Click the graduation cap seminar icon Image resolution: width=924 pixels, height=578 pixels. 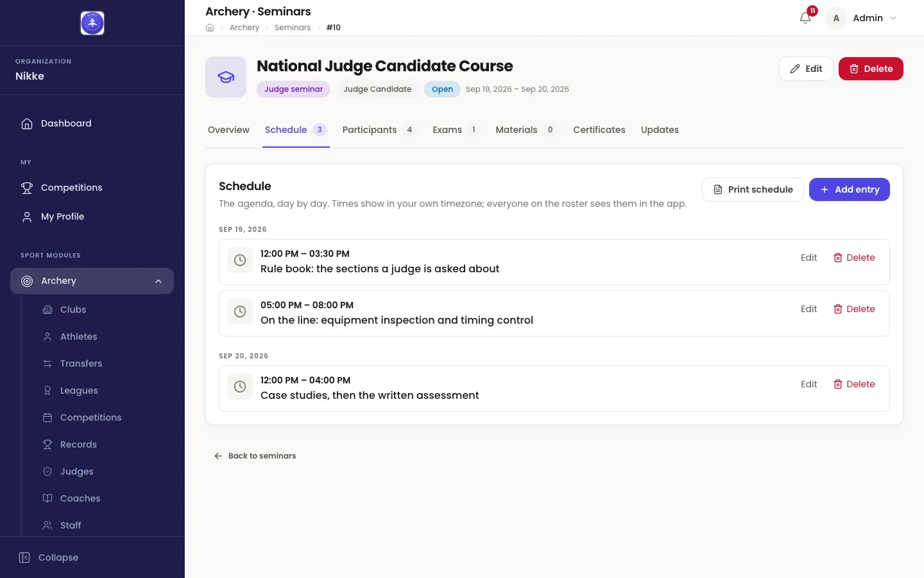click(226, 77)
